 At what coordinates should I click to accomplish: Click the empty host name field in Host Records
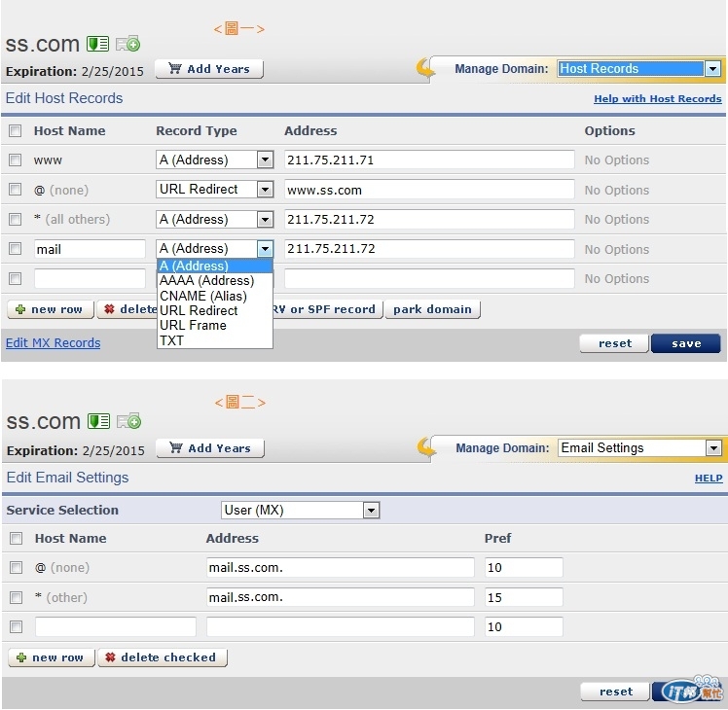[90, 278]
